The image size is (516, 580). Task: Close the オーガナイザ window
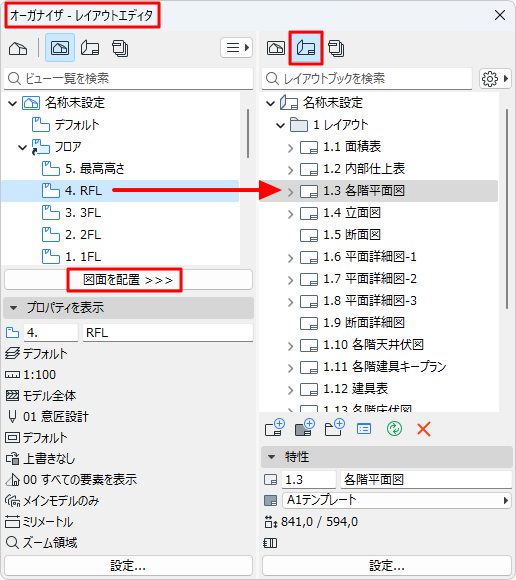coord(500,15)
